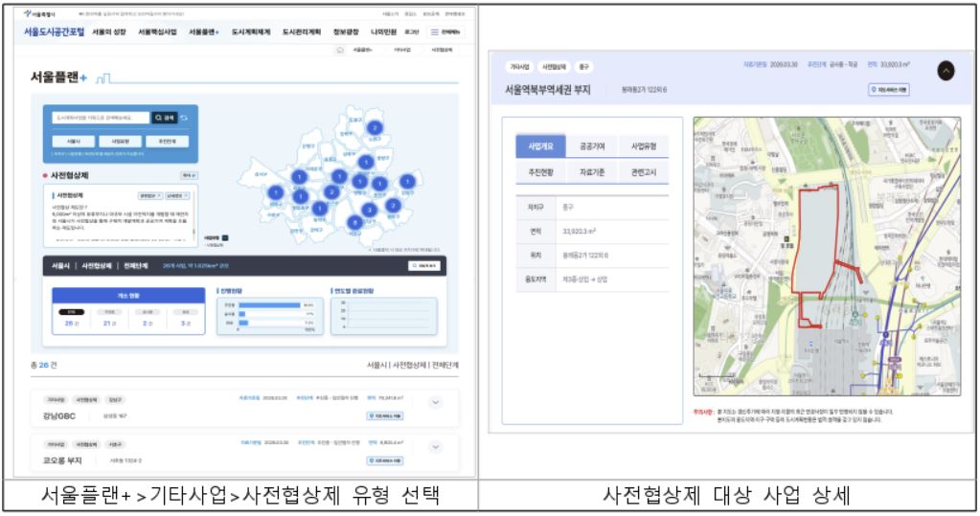Viewport: 980px width, 516px height.
Task: Click the map marker '2' on 노원구
Action: (375, 128)
